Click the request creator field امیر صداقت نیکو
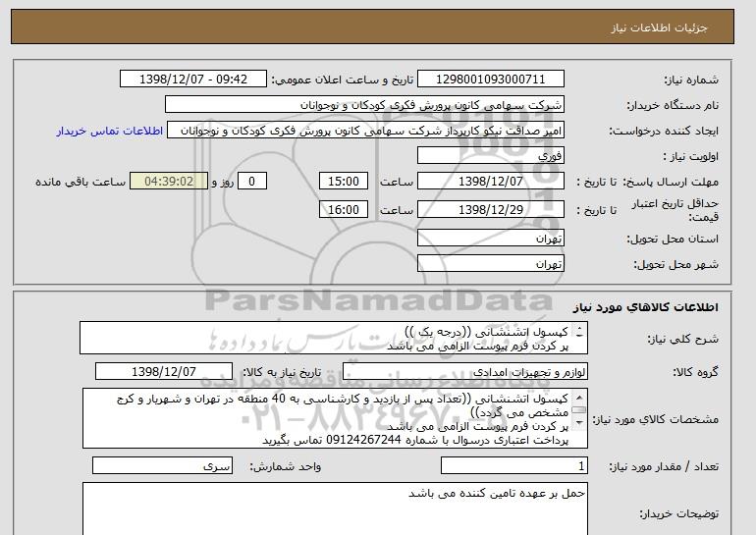Screen dimensions: 756x535 pyautogui.click(x=365, y=131)
